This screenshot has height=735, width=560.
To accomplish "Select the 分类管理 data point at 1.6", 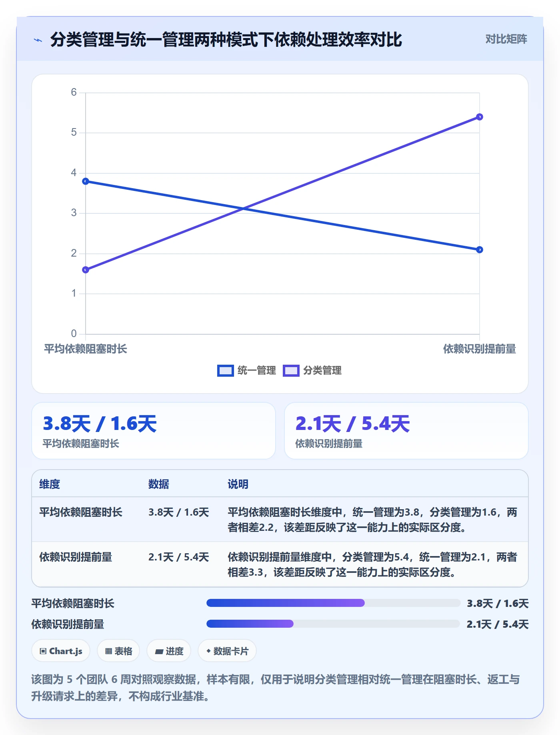I will click(x=86, y=270).
